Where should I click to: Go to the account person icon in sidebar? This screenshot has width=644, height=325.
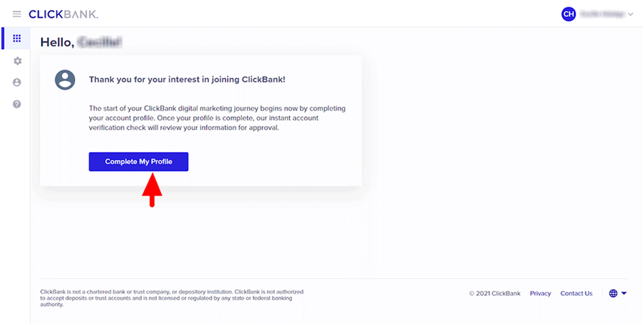17,82
